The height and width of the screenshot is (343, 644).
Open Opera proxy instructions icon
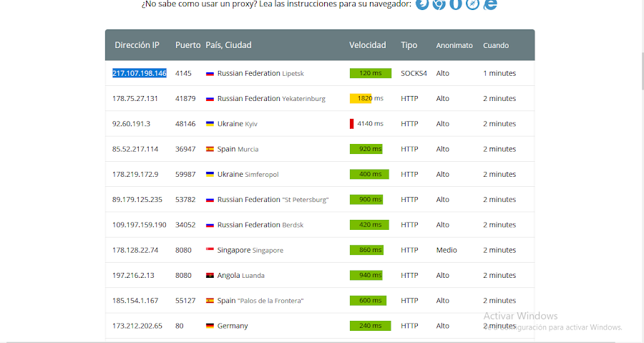(x=456, y=4)
